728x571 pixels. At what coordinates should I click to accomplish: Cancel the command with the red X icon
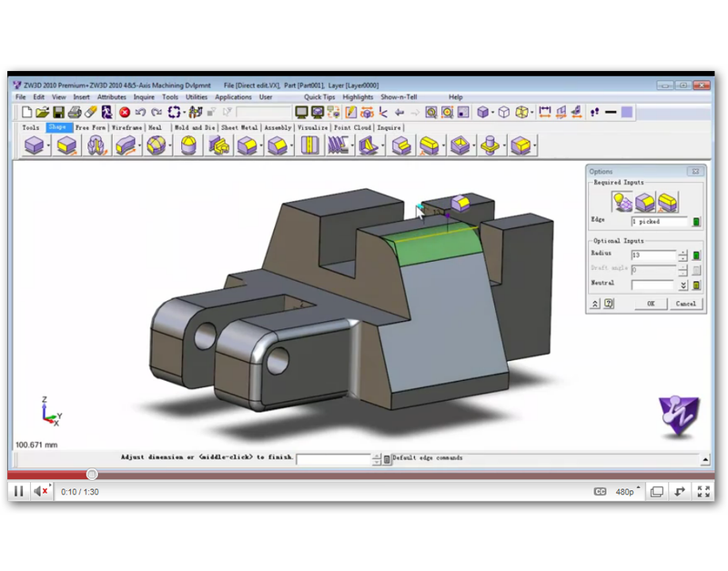124,112
